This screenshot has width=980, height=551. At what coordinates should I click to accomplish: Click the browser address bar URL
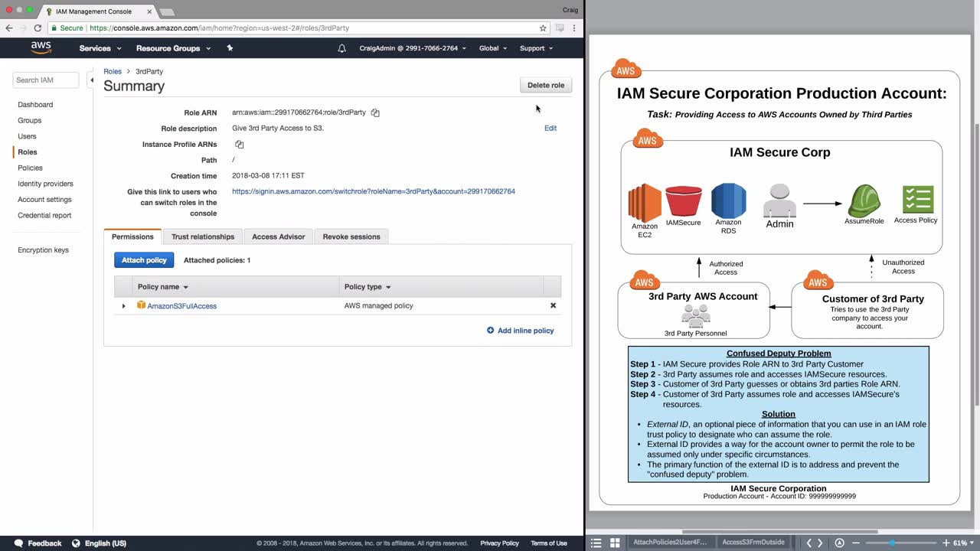pyautogui.click(x=219, y=28)
